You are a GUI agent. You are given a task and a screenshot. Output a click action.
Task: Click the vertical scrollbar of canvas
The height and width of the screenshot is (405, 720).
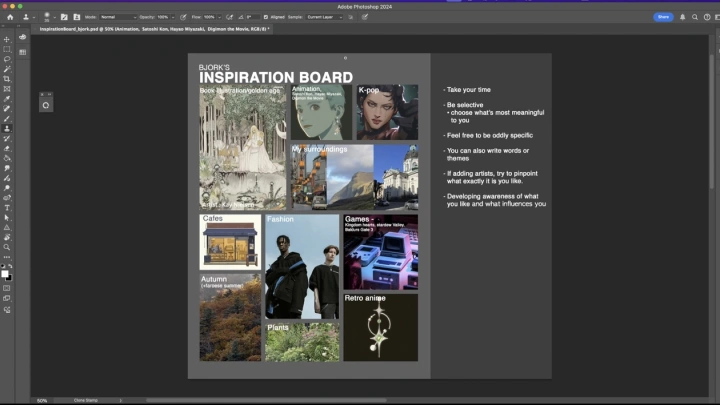click(711, 122)
